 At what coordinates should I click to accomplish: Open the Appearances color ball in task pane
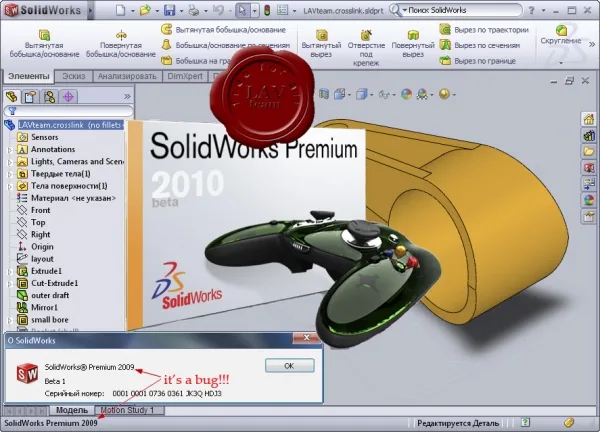point(589,200)
